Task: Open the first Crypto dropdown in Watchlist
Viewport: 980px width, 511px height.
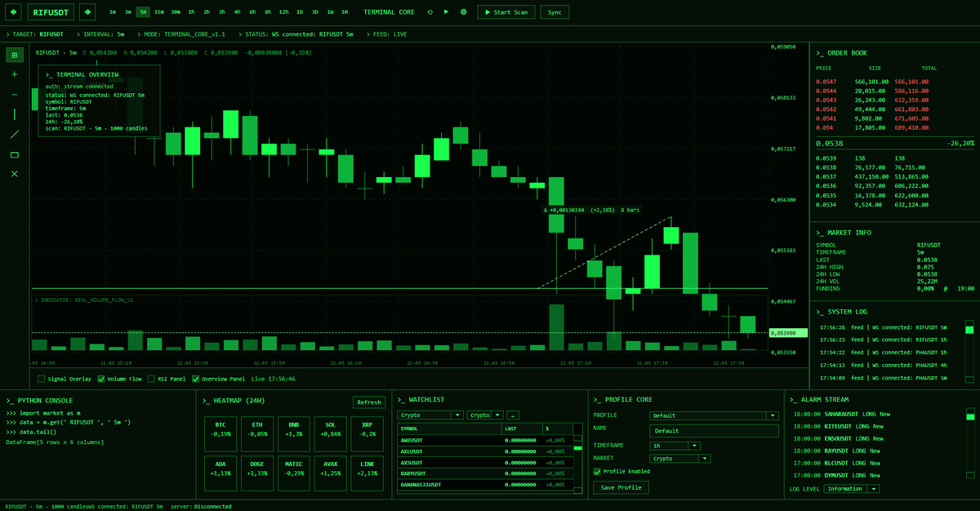Action: click(431, 415)
